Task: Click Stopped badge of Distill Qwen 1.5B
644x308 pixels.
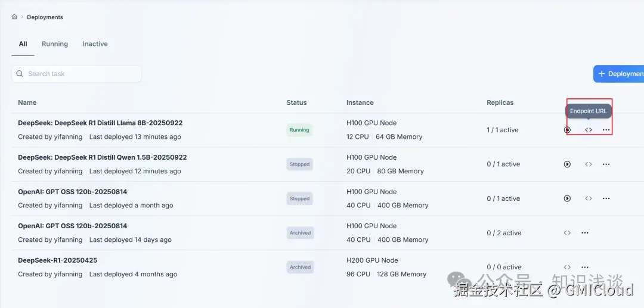Action: [299, 164]
